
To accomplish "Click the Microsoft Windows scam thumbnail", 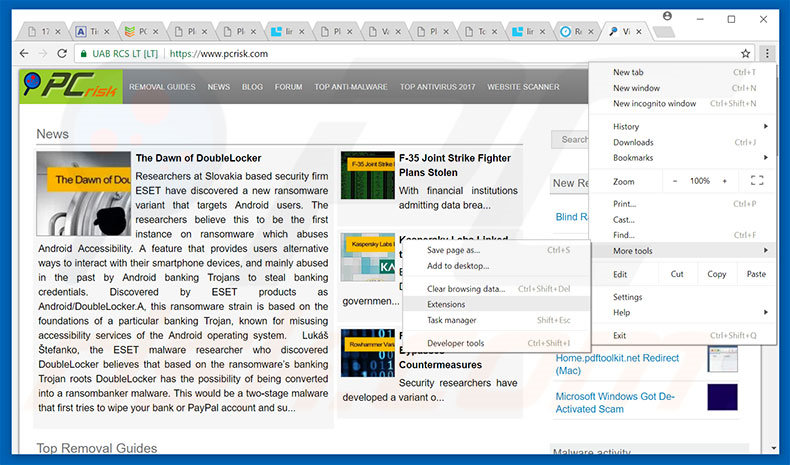I will 722,397.
